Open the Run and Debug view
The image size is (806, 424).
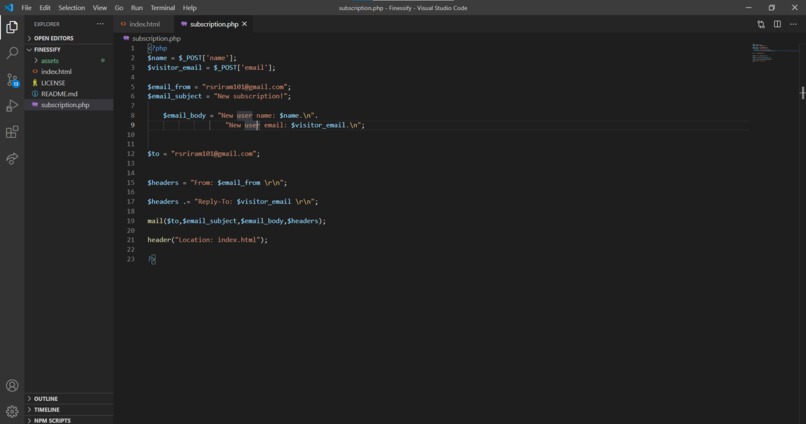pos(12,106)
